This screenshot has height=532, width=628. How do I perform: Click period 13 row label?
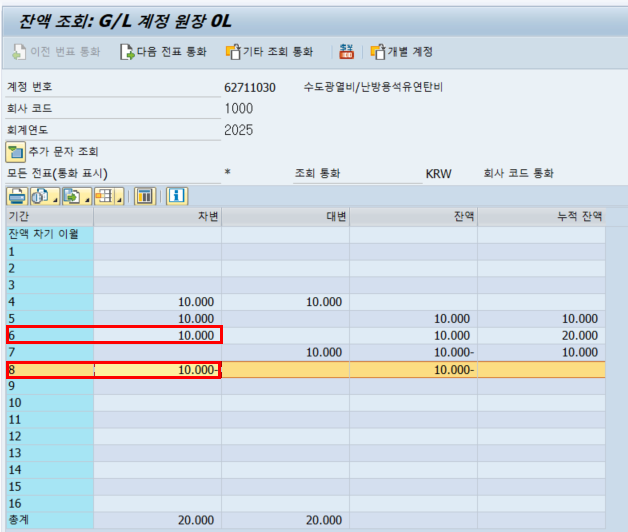pyautogui.click(x=50, y=453)
